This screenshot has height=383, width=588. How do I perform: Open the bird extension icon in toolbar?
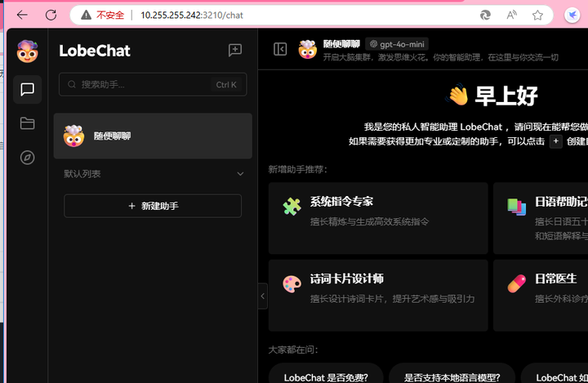[572, 15]
